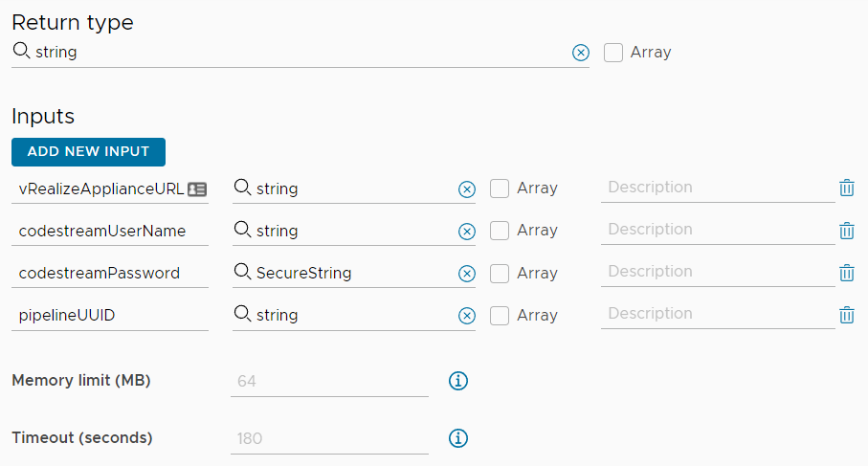Toggle Array checkbox on pipelineUUID row

click(x=500, y=315)
